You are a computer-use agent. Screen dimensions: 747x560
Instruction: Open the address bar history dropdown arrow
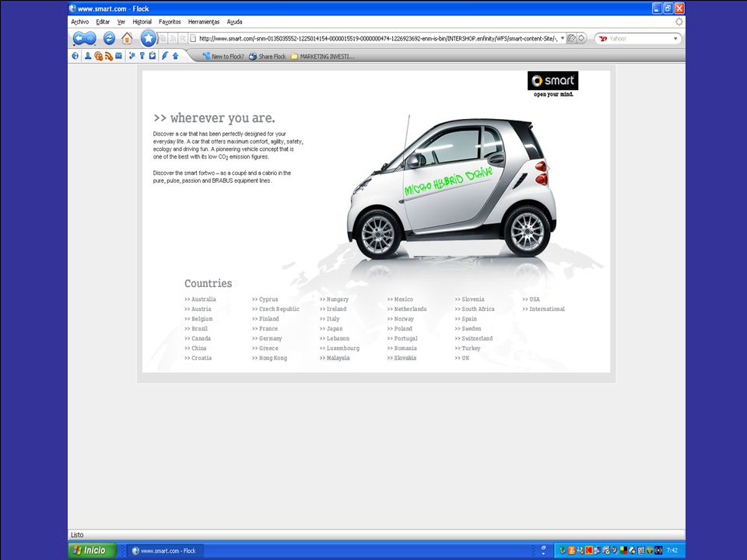(563, 38)
